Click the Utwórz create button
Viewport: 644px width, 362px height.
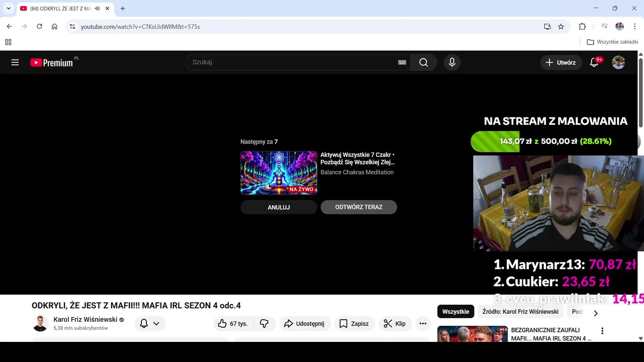point(560,62)
